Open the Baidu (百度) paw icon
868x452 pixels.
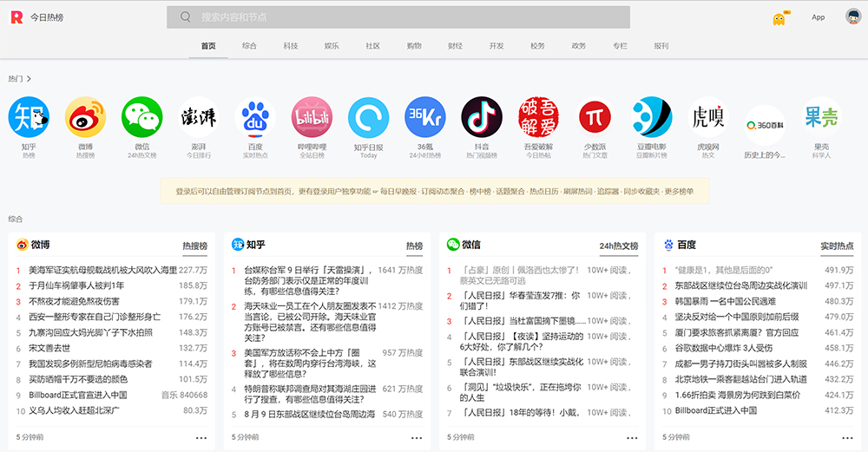coord(255,117)
